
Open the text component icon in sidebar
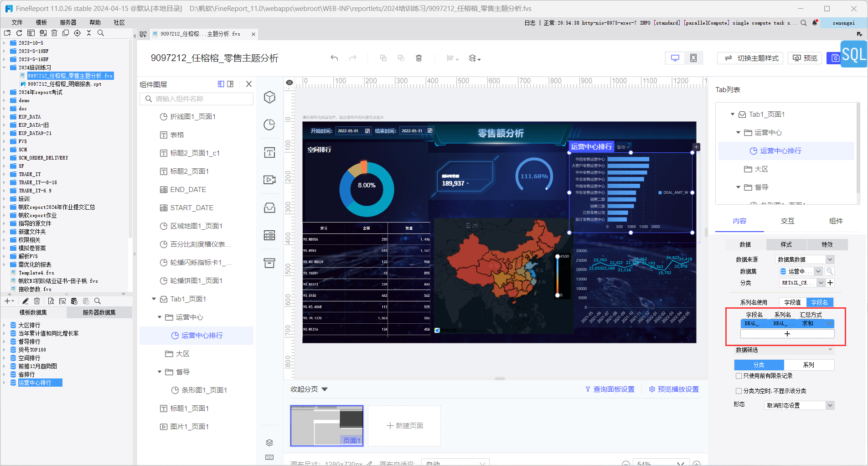tap(269, 152)
